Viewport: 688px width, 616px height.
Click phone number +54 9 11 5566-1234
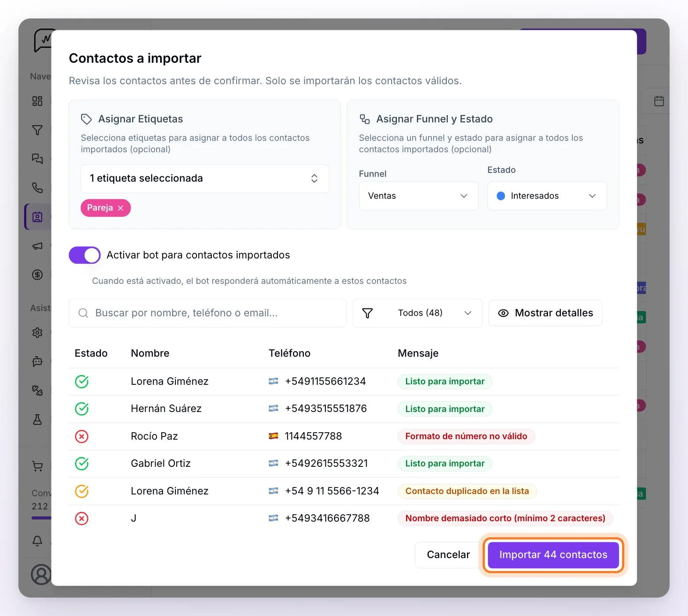(332, 491)
